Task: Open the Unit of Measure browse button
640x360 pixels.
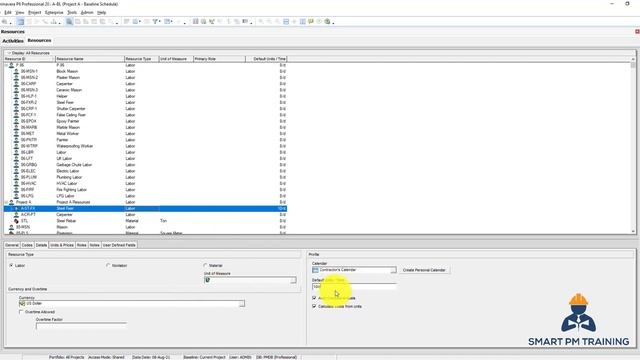Action: point(293,280)
